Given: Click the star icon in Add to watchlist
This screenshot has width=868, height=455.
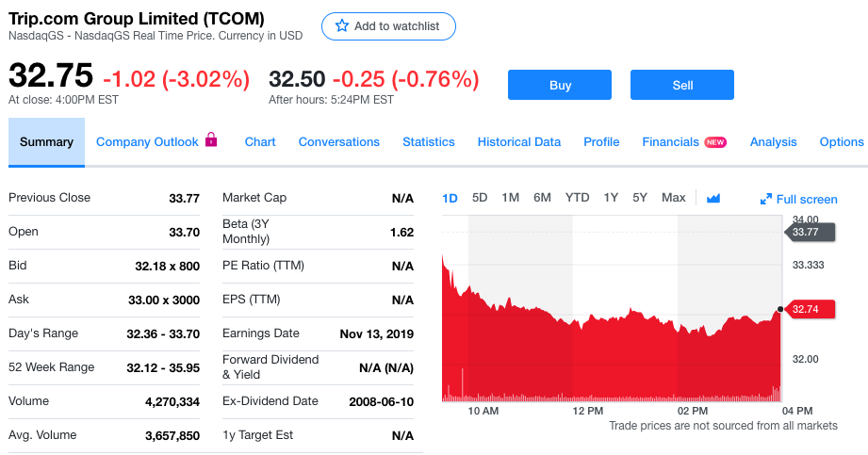Looking at the screenshot, I should coord(342,26).
